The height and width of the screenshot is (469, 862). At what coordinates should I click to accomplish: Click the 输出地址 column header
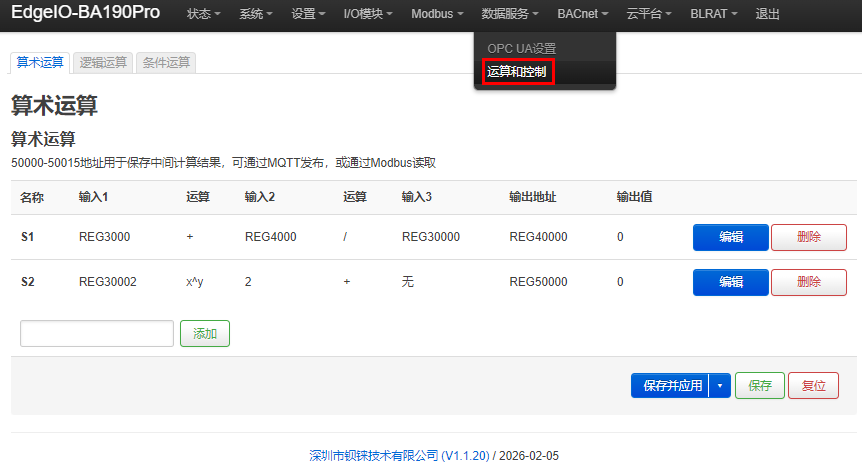(x=533, y=197)
